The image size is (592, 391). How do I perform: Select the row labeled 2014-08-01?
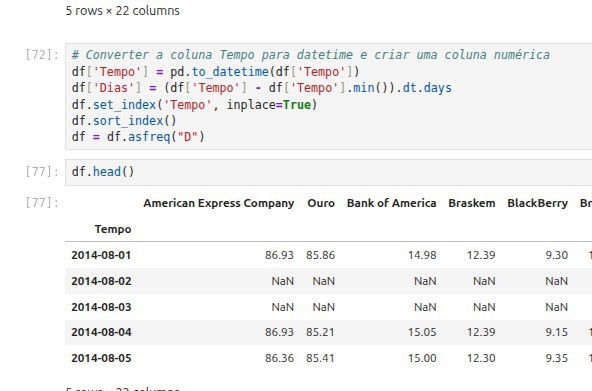(x=328, y=255)
